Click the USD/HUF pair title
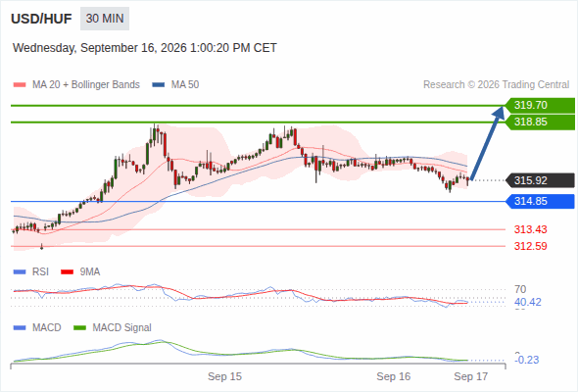 point(41,19)
